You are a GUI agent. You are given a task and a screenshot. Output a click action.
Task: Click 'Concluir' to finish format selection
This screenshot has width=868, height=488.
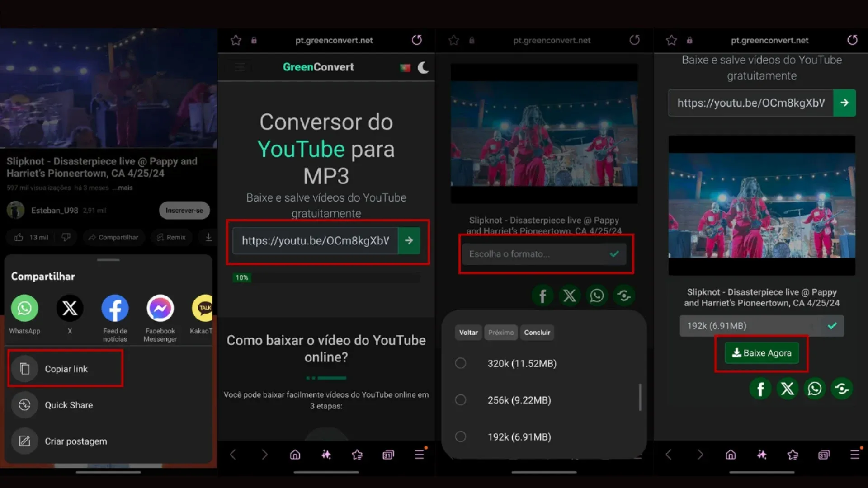point(537,332)
